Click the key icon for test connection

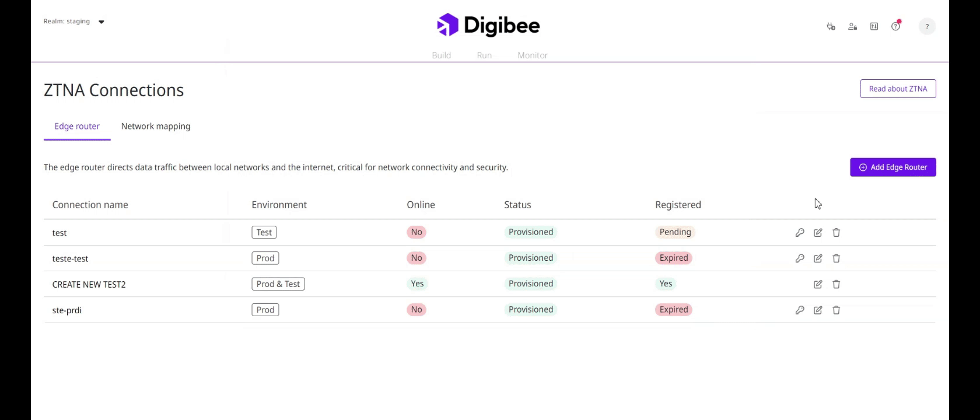pos(800,233)
